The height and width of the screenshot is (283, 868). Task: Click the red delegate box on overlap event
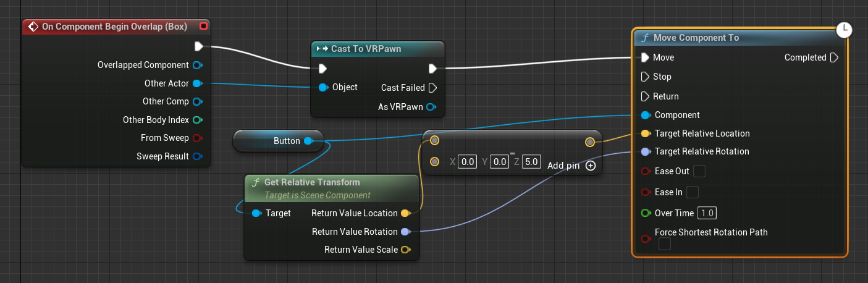coord(204,27)
